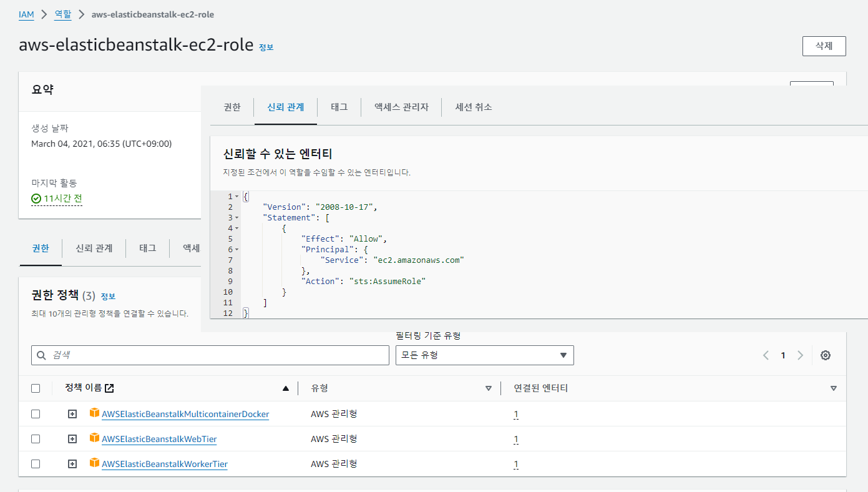The height and width of the screenshot is (492, 868).
Task: Click the previous page arrow in pagination
Action: pyautogui.click(x=766, y=355)
